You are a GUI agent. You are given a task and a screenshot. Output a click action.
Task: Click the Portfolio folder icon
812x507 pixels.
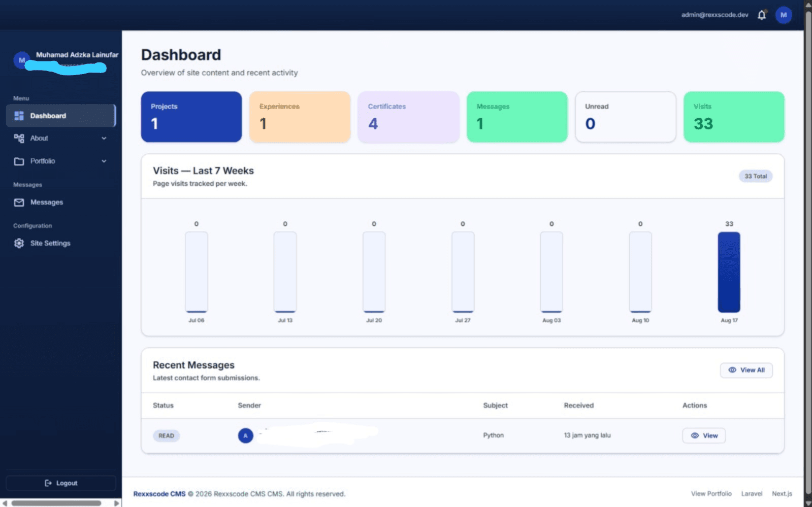tap(19, 161)
